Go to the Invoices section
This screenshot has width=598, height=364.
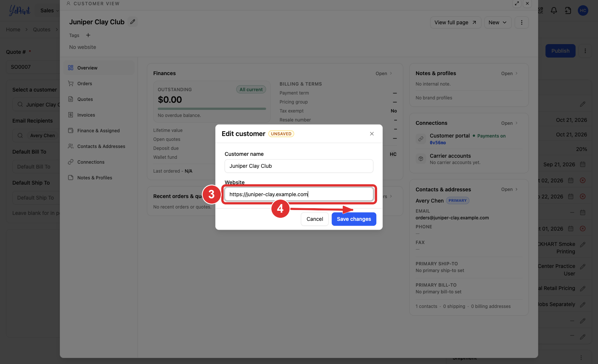pos(99,115)
